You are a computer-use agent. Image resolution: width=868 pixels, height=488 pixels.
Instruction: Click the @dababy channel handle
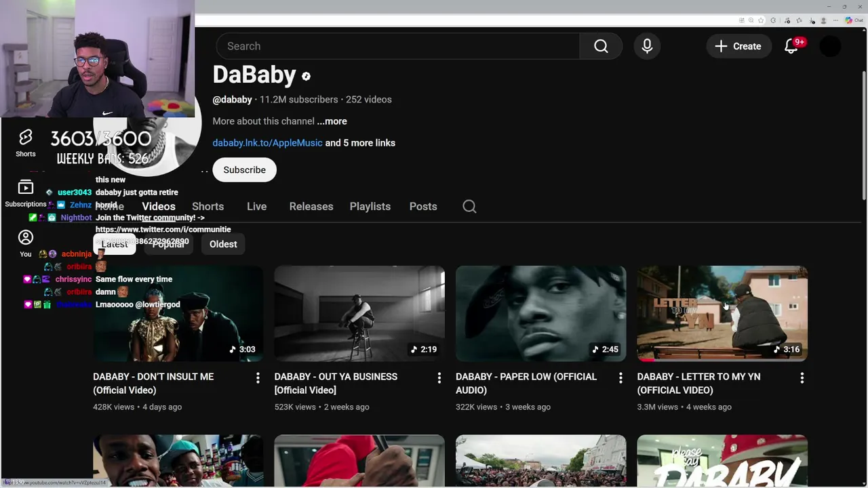pyautogui.click(x=232, y=100)
